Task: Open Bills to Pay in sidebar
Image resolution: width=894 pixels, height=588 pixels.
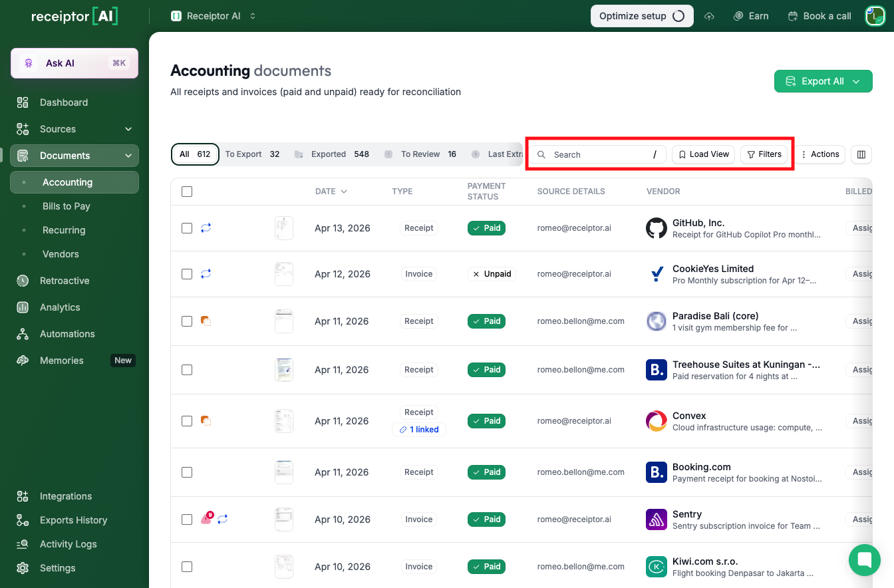Action: coord(67,206)
